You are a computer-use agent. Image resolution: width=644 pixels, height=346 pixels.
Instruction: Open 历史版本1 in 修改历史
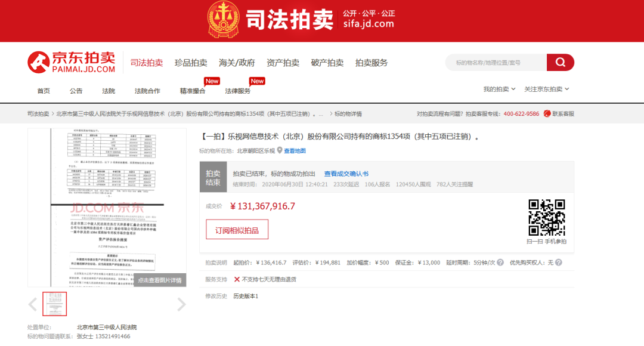coord(246,296)
